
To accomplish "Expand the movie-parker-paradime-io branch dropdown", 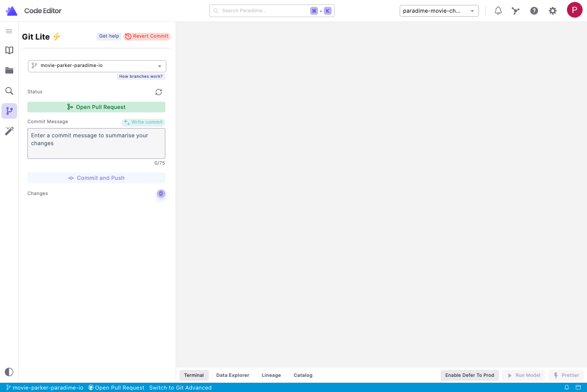I will click(97, 66).
